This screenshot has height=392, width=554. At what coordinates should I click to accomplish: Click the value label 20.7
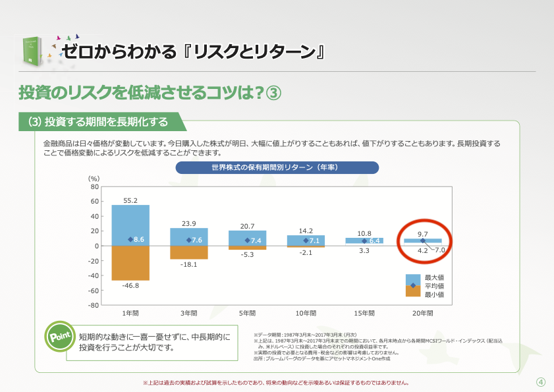pyautogui.click(x=247, y=226)
